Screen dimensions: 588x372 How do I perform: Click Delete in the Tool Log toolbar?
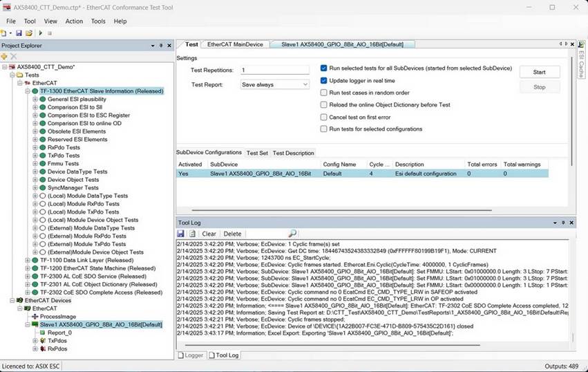tap(232, 234)
